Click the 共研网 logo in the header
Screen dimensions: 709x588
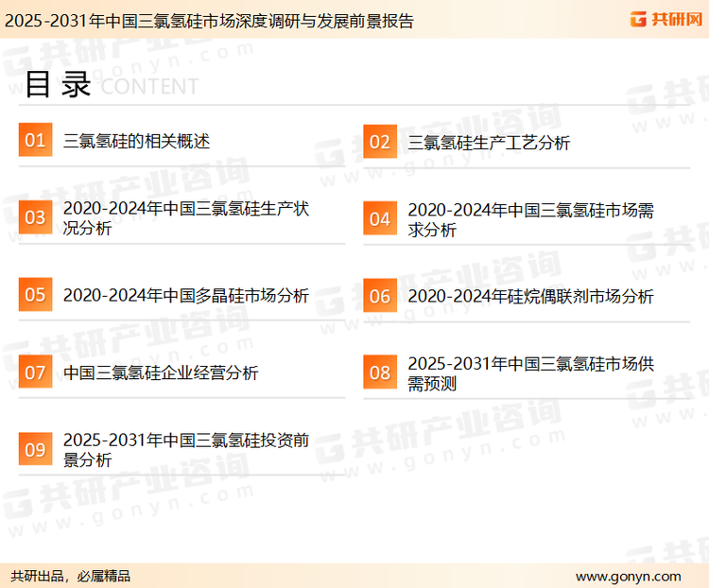click(666, 19)
